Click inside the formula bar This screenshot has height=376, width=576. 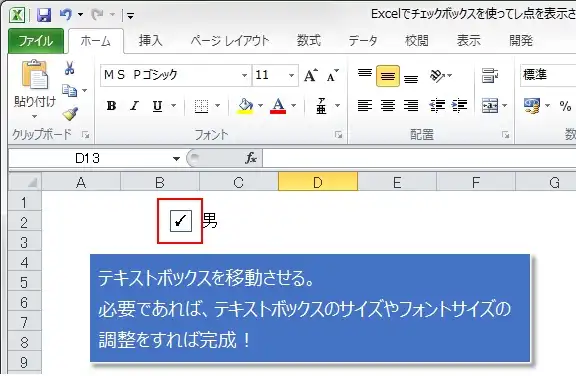[x=419, y=159]
